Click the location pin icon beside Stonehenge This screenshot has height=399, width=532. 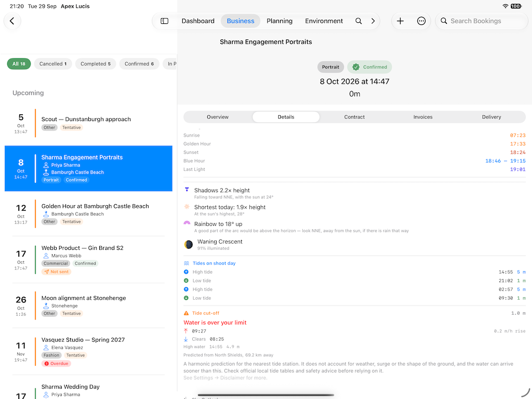coord(46,306)
